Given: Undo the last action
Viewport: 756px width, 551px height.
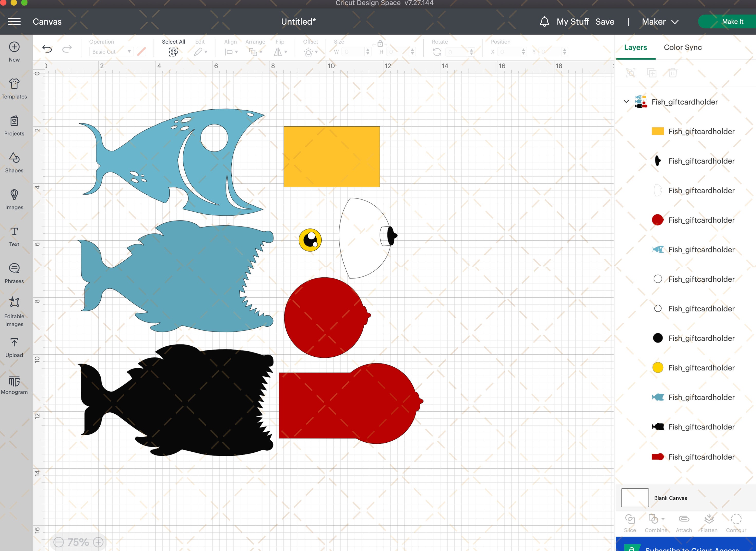Looking at the screenshot, I should pos(47,49).
